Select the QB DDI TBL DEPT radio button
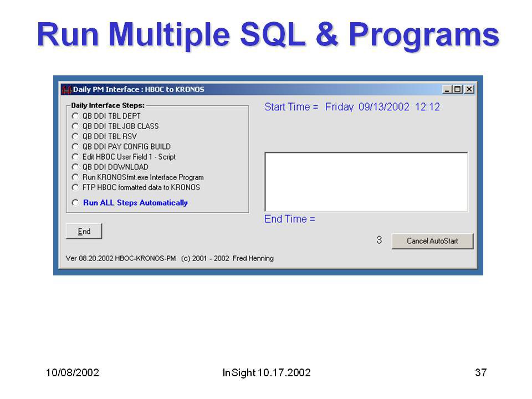This screenshot has width=532, height=399. 75,116
